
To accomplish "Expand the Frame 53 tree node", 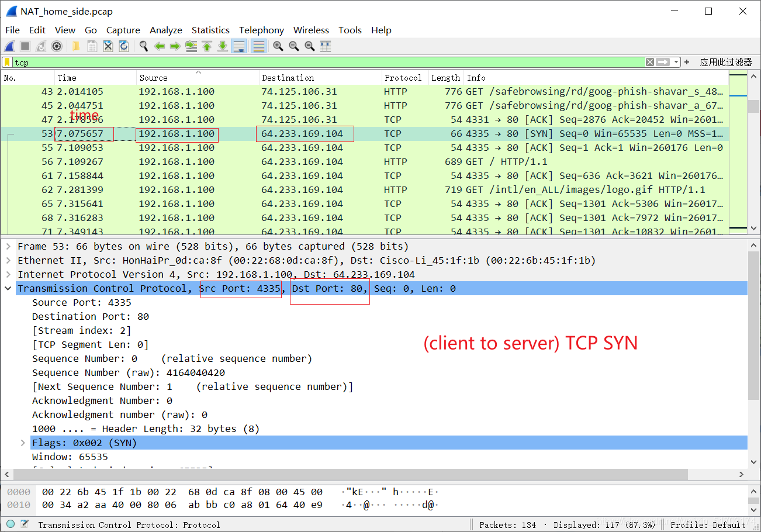I will point(8,246).
